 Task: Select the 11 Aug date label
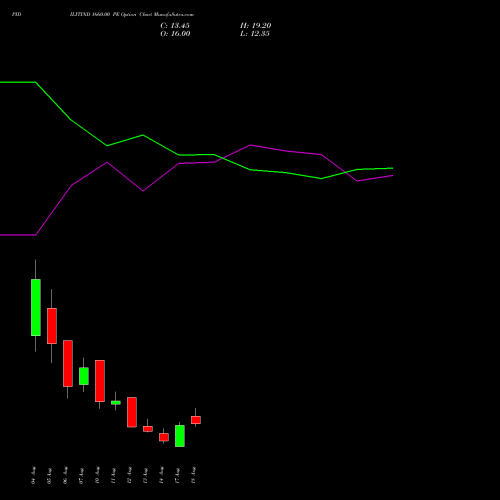click(x=113, y=475)
